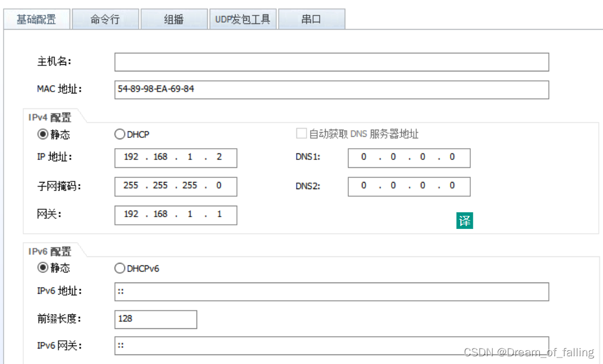Select the IPv6 静态 radio button
The image size is (603, 364).
click(x=43, y=268)
